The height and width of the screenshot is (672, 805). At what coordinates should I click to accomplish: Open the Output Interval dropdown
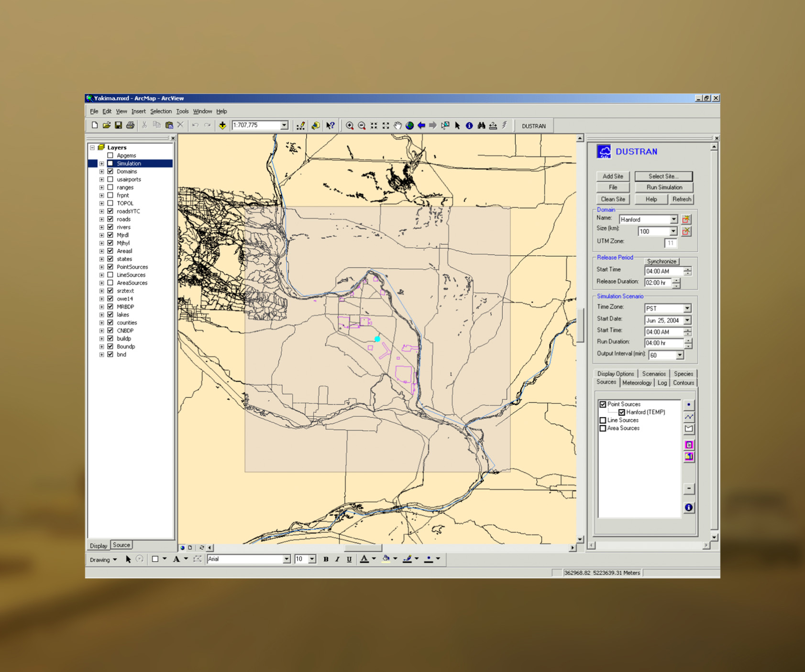coord(680,355)
